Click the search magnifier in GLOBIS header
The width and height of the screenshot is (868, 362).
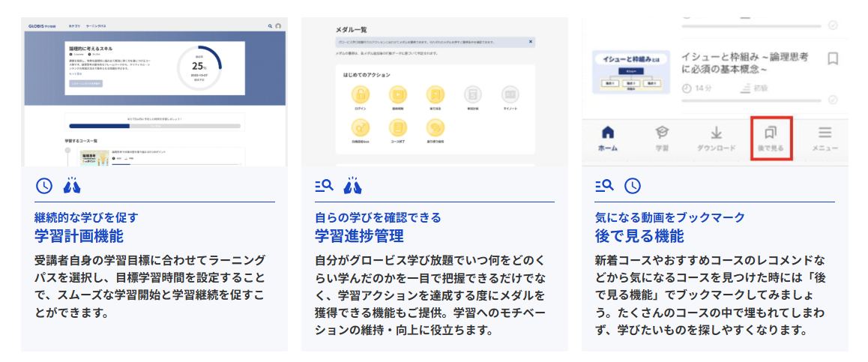(270, 25)
